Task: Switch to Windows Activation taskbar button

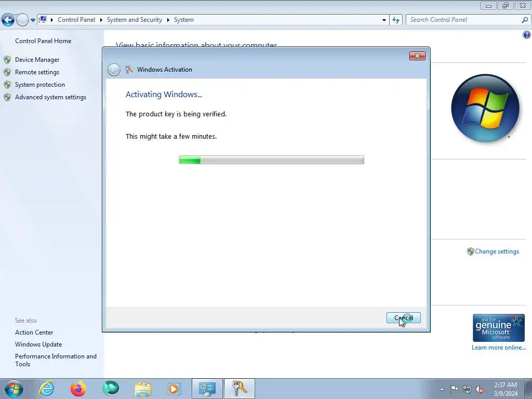Action: 239,389
